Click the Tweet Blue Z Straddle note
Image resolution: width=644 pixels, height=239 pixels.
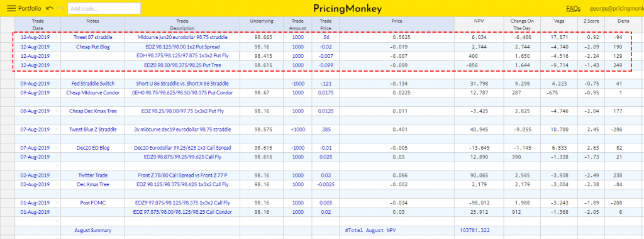(x=93, y=130)
